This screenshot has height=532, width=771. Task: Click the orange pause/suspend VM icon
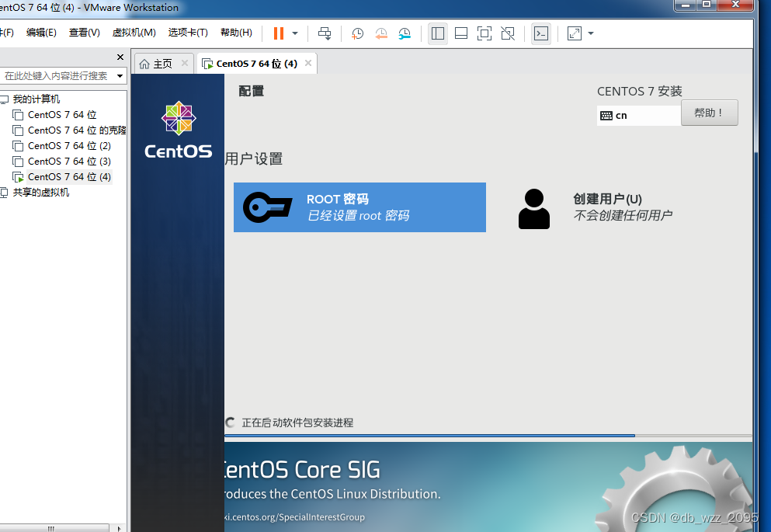tap(278, 33)
